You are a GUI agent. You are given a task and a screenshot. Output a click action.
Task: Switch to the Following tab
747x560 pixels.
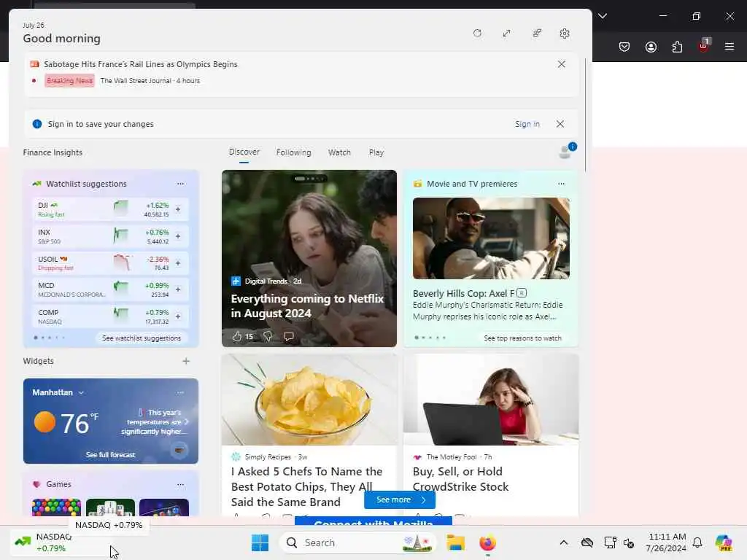[x=293, y=152]
